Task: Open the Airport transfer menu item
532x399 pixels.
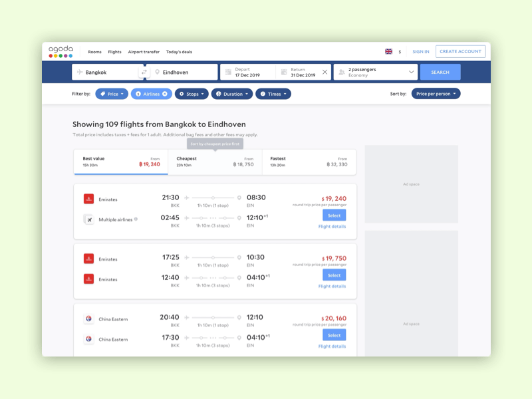Action: (144, 51)
